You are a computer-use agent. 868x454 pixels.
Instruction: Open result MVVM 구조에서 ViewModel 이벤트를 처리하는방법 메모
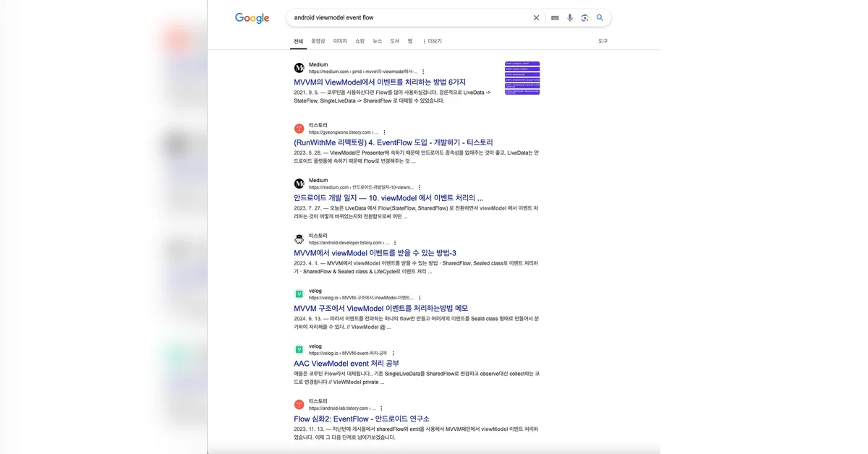(x=380, y=308)
